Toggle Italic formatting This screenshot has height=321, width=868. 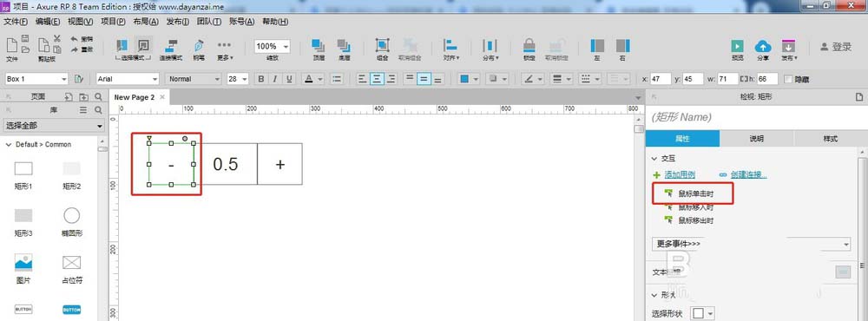click(x=274, y=79)
